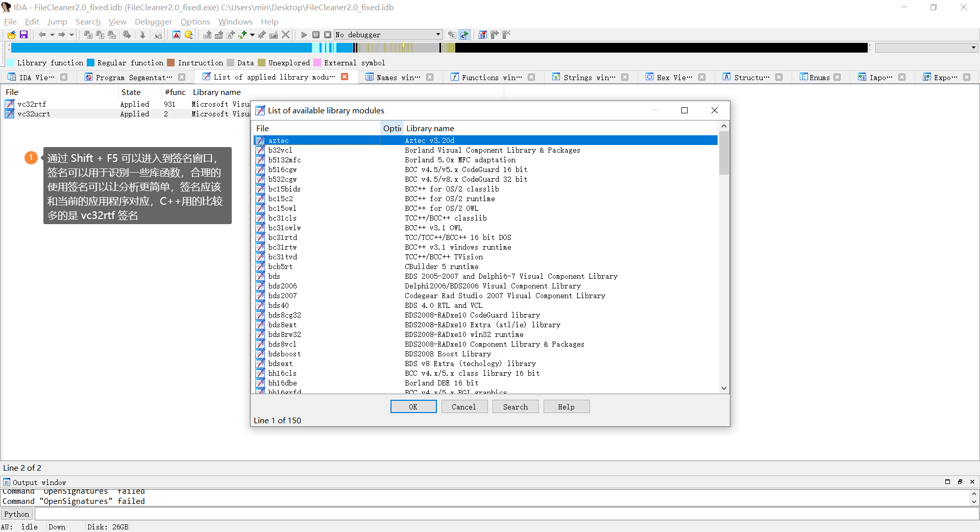The width and height of the screenshot is (980, 532).
Task: Close the Names window tab
Action: [430, 77]
